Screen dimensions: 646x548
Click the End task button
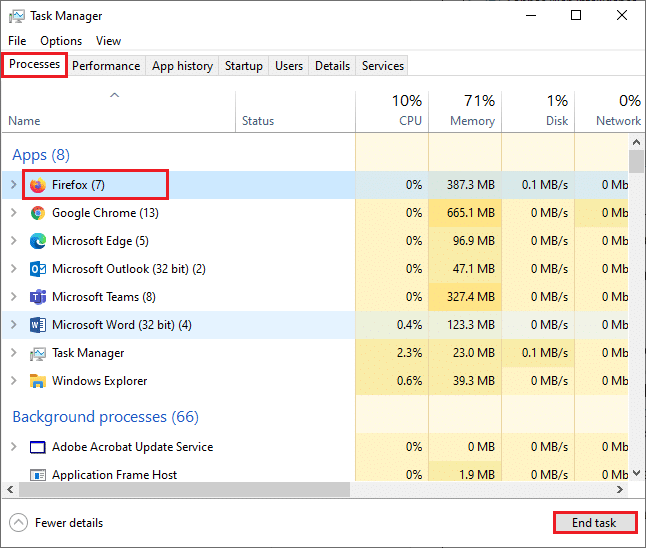coord(595,523)
